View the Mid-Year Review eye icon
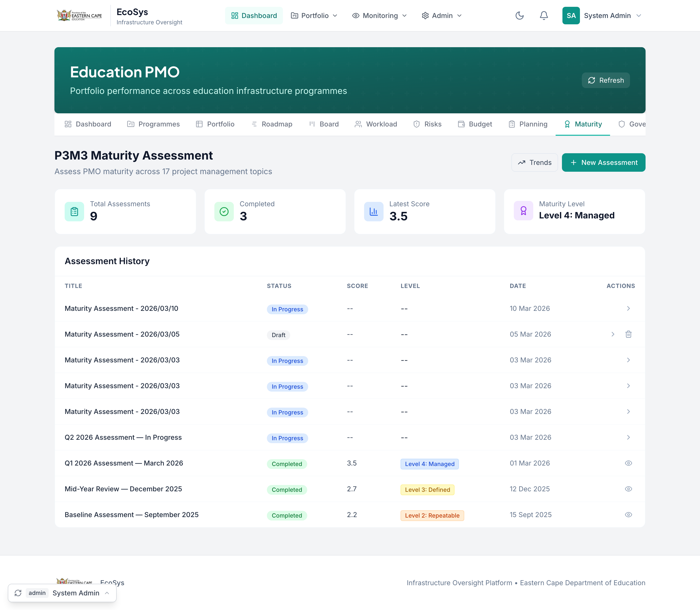 [x=628, y=489]
